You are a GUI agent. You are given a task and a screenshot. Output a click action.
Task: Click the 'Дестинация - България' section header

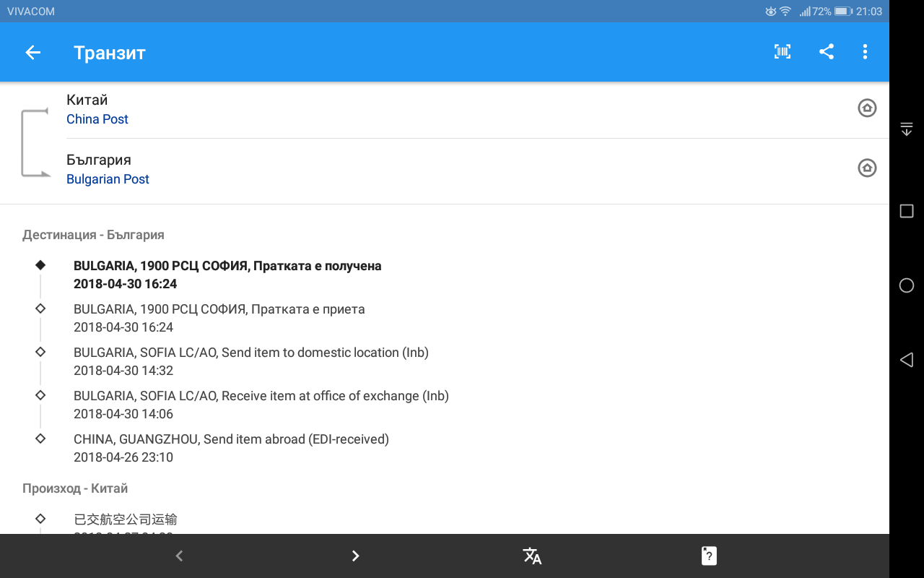pyautogui.click(x=93, y=235)
